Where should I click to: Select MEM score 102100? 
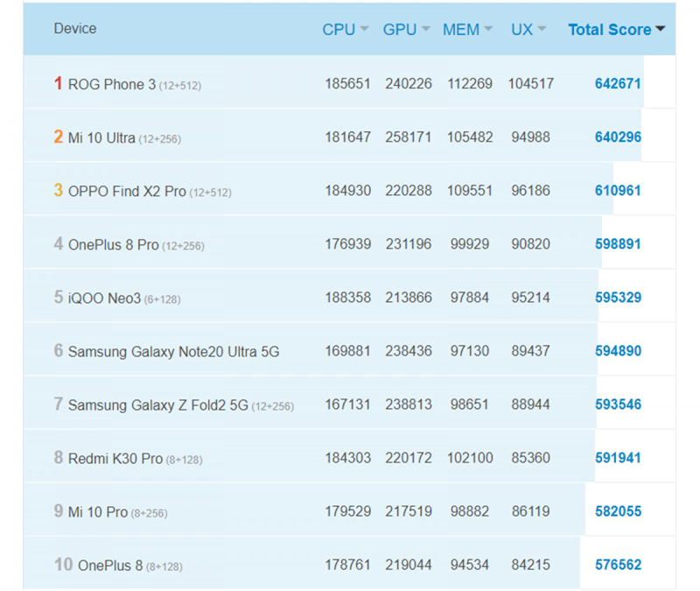[x=470, y=458]
